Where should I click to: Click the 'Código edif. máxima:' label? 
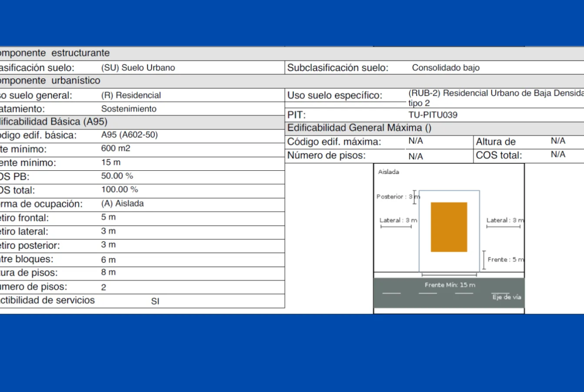click(334, 142)
